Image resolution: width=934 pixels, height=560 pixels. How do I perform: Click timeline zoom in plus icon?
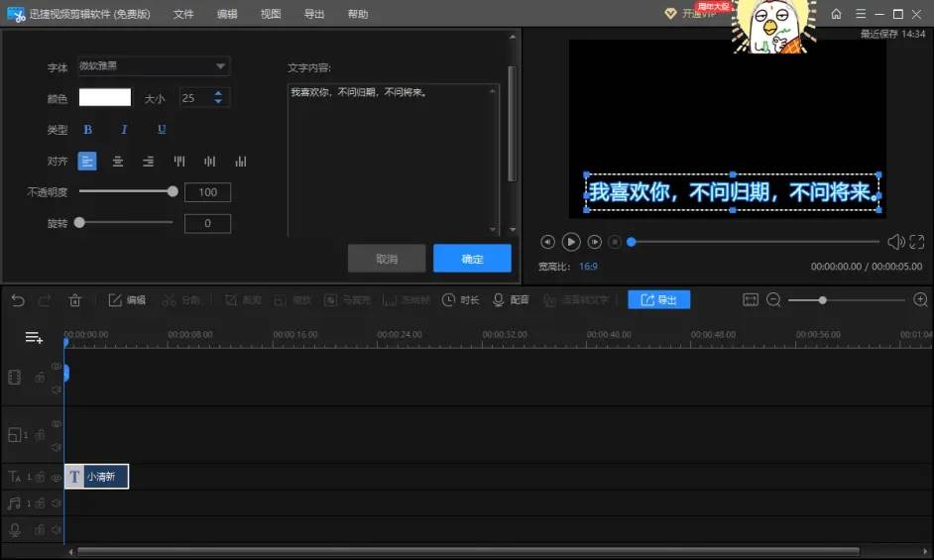[x=920, y=300]
